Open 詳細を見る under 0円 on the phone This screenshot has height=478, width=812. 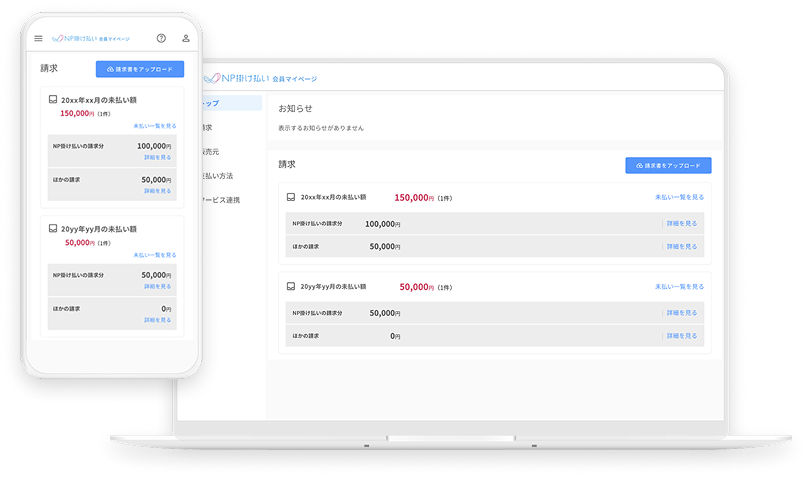click(157, 320)
